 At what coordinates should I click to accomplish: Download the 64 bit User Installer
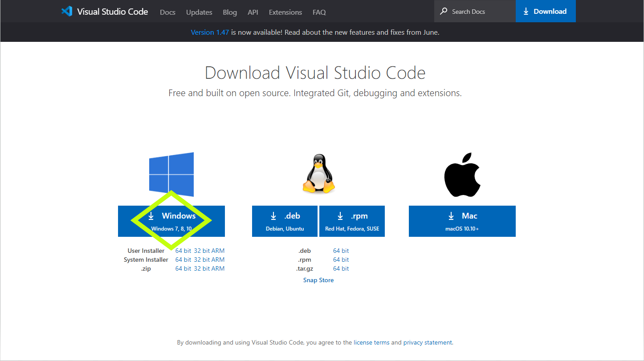tap(183, 250)
